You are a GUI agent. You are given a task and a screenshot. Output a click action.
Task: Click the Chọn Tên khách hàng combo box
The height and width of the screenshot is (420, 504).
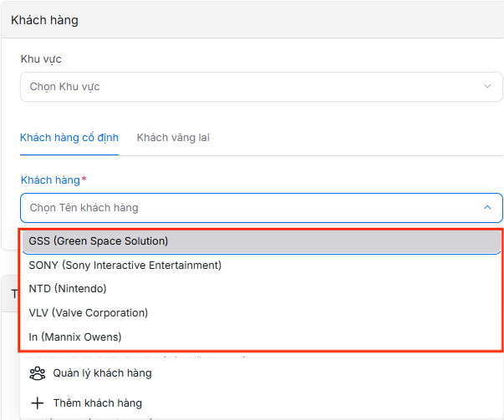pyautogui.click(x=261, y=208)
